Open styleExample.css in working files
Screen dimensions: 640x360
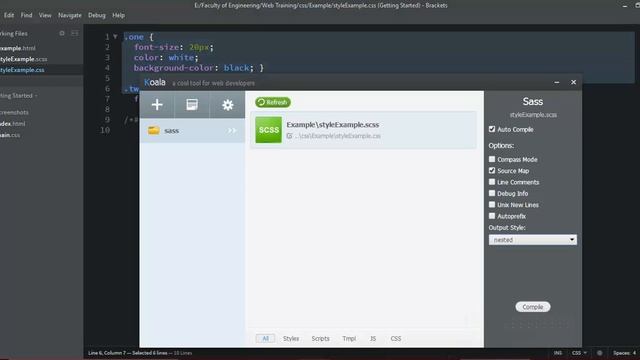22,70
